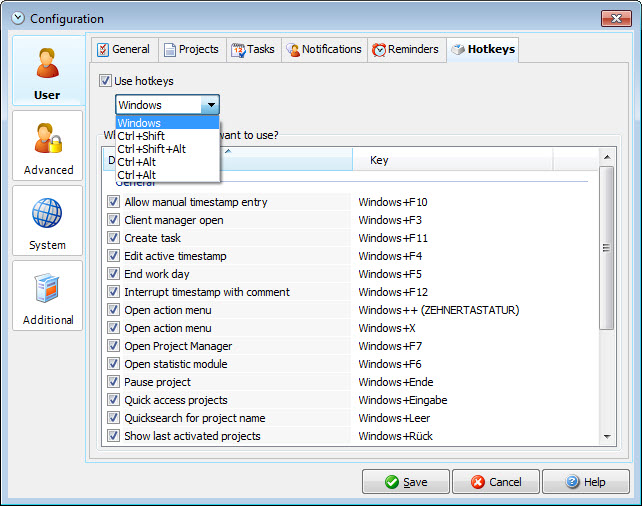The image size is (642, 506).
Task: Switch to the Hotkeys tab
Action: [482, 50]
